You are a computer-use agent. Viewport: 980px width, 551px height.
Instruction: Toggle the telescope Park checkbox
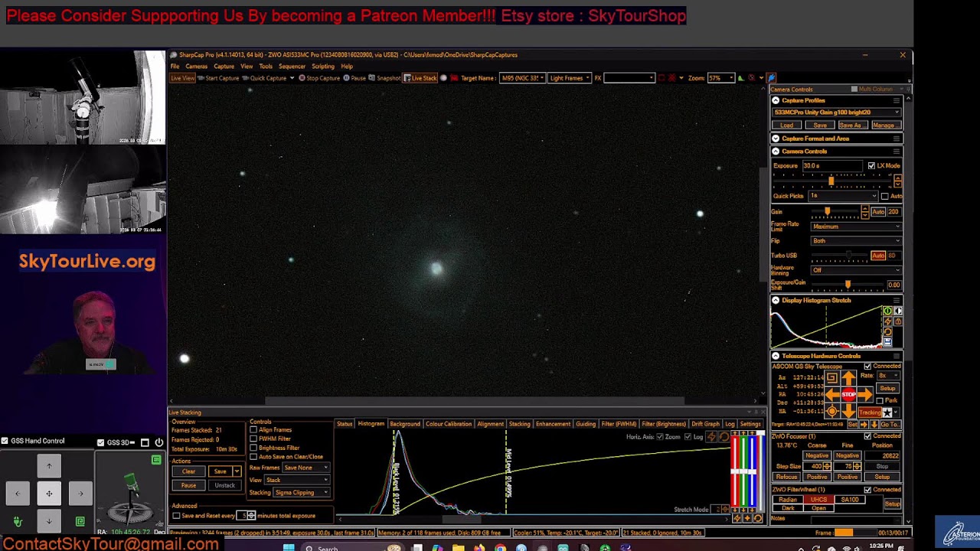880,400
